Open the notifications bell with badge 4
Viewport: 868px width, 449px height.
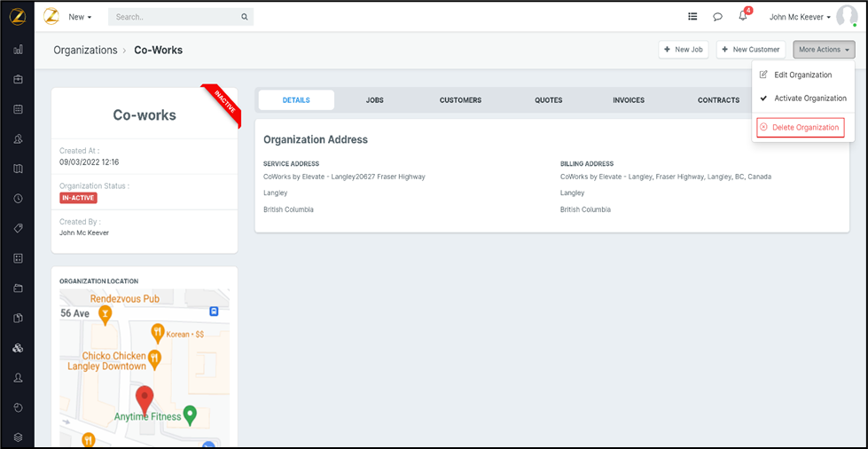pyautogui.click(x=744, y=15)
